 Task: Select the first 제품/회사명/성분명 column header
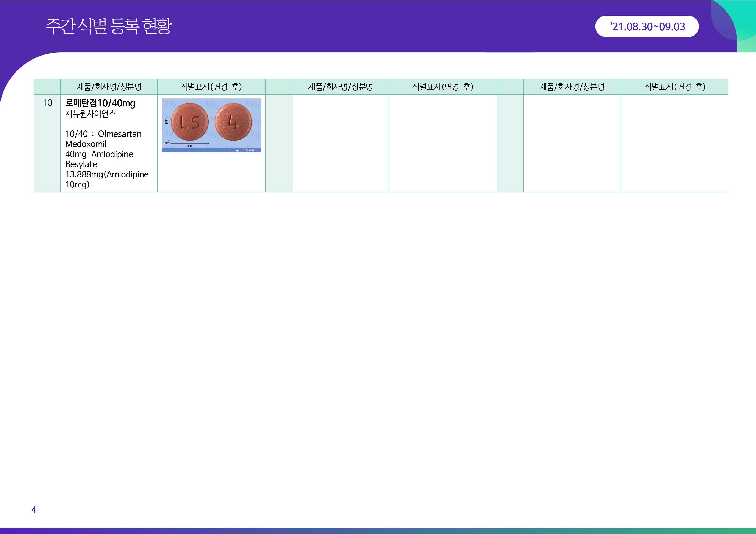109,87
